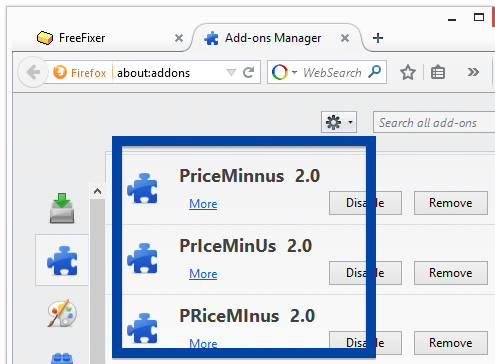
Task: Disable the PrIceMinUs 2.0 extension
Action: [365, 273]
